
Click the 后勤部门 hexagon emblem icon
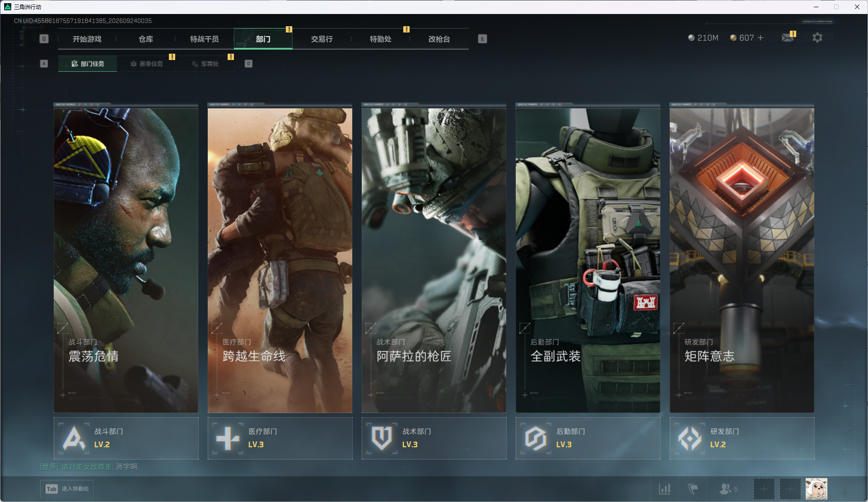(x=536, y=438)
